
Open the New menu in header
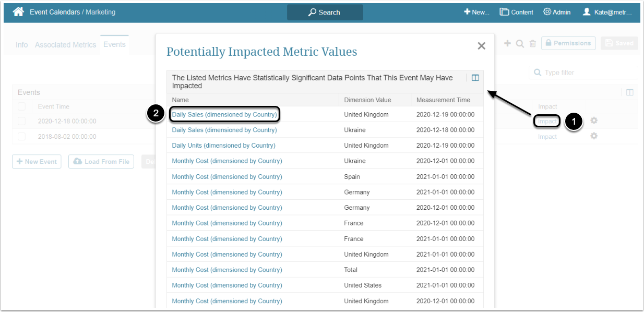click(476, 12)
